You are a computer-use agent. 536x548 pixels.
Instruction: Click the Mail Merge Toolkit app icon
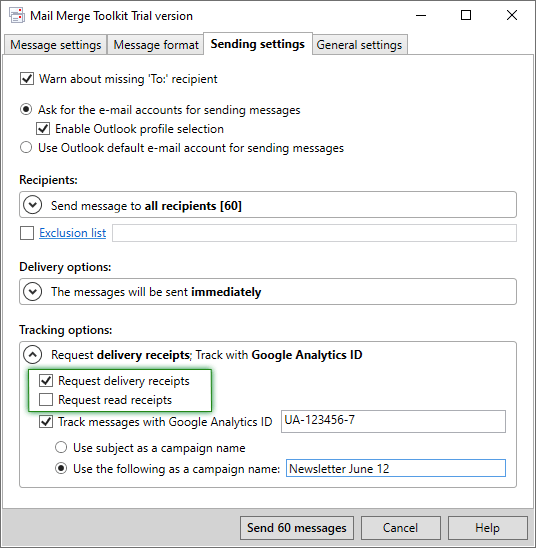(17, 16)
